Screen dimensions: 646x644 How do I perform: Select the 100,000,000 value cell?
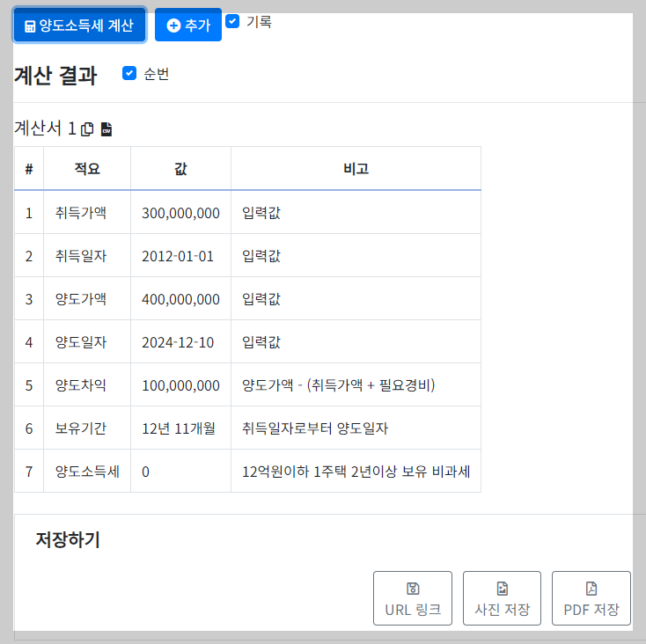point(180,385)
